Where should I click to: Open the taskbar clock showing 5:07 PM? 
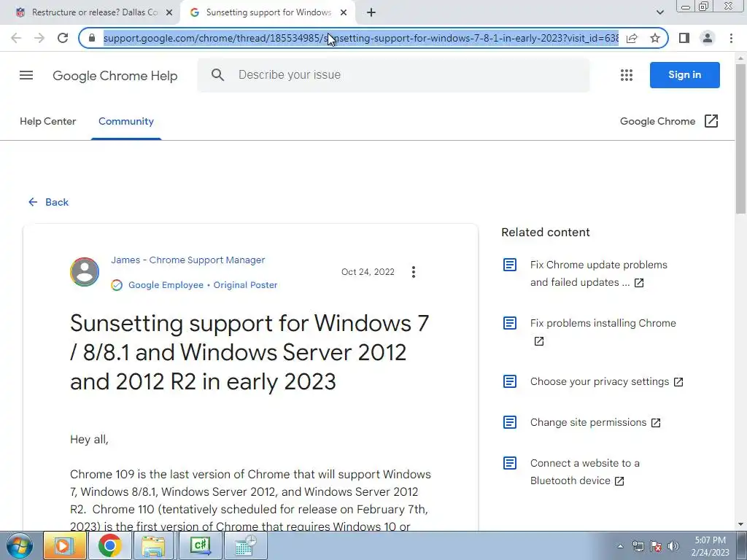pos(711,546)
